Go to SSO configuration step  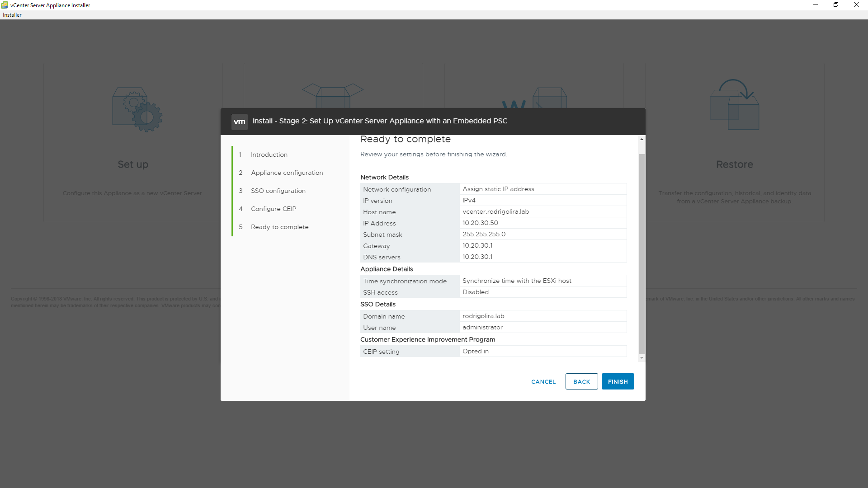(278, 191)
